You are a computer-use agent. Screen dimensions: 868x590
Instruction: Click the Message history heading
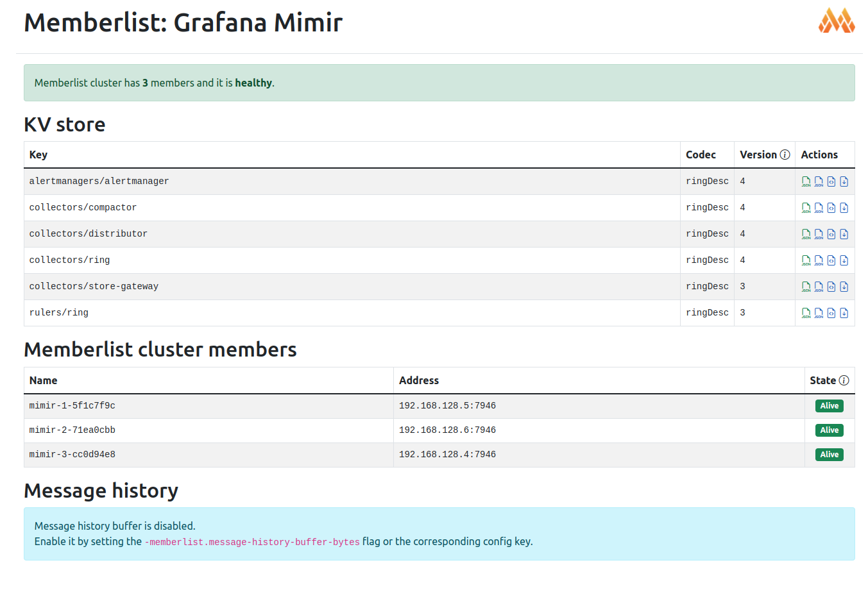(101, 491)
